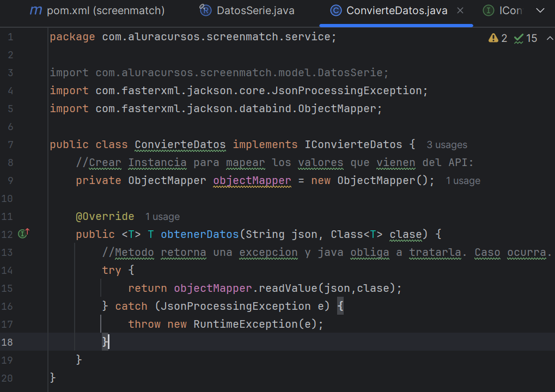Click the package declaration on line 1
This screenshot has width=555, height=392.
(193, 37)
